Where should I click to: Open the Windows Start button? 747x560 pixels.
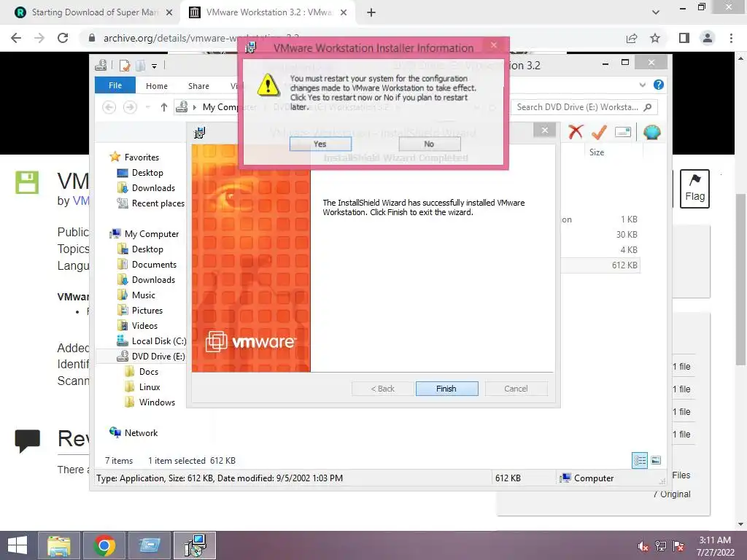click(x=18, y=545)
